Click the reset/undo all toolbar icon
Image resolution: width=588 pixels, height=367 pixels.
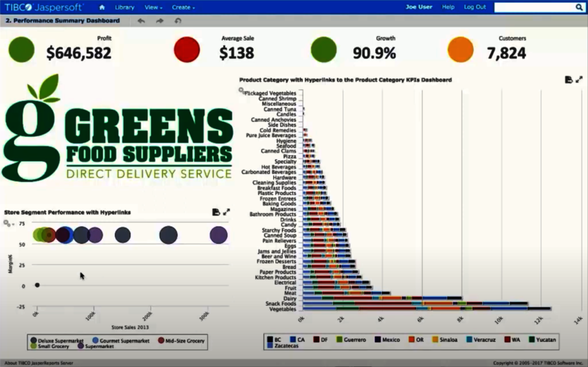[178, 21]
